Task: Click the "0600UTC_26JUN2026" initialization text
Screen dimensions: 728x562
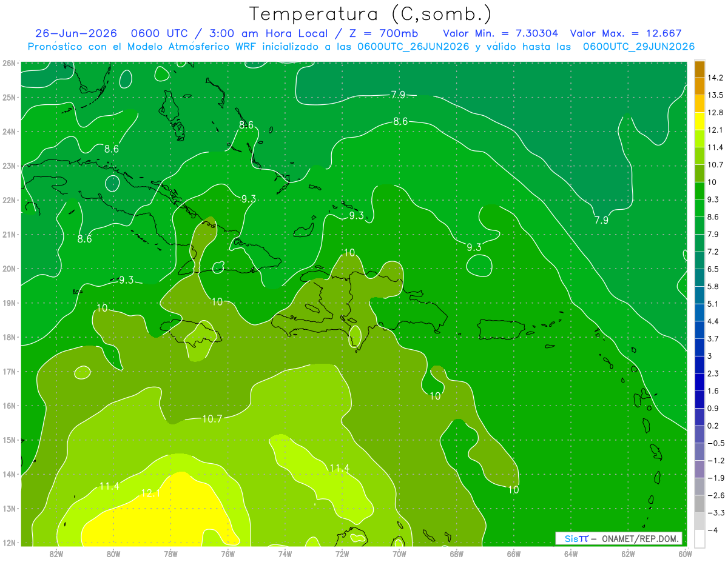Action: point(413,46)
